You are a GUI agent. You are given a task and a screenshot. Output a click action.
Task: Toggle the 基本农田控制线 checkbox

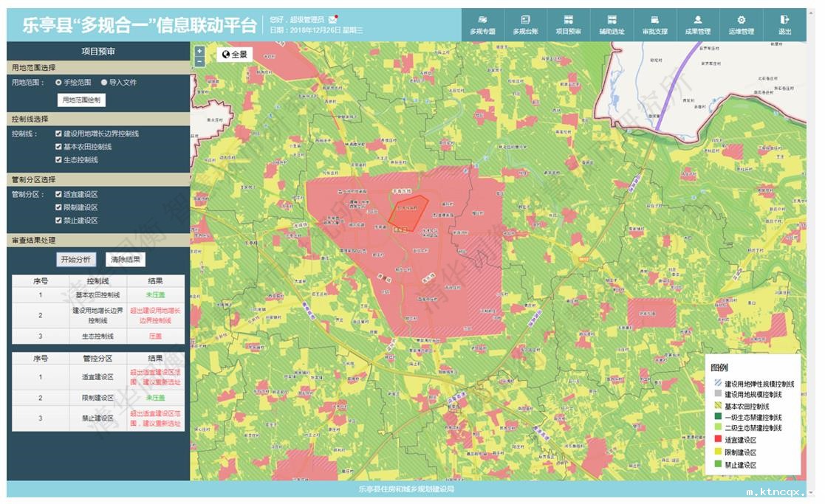(x=58, y=147)
